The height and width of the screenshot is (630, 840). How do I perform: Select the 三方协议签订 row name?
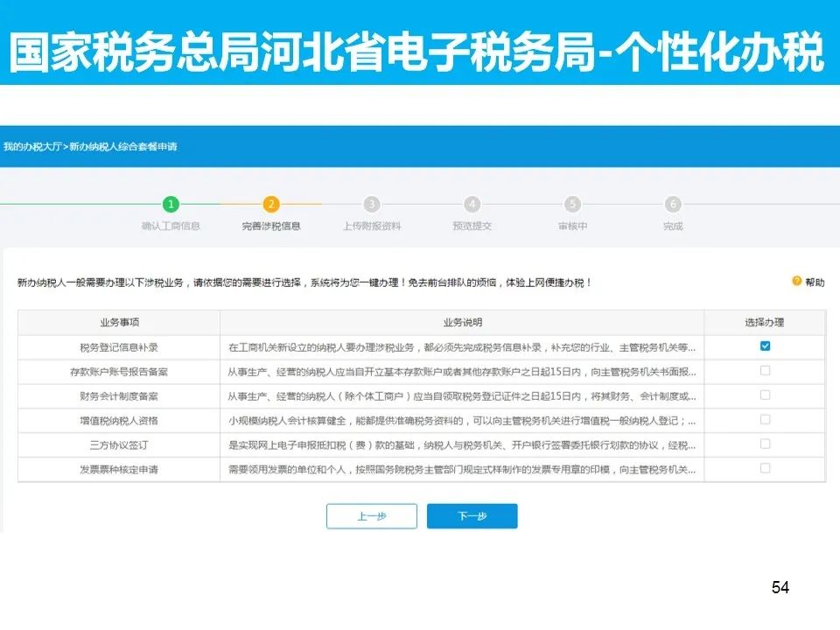coord(119,445)
